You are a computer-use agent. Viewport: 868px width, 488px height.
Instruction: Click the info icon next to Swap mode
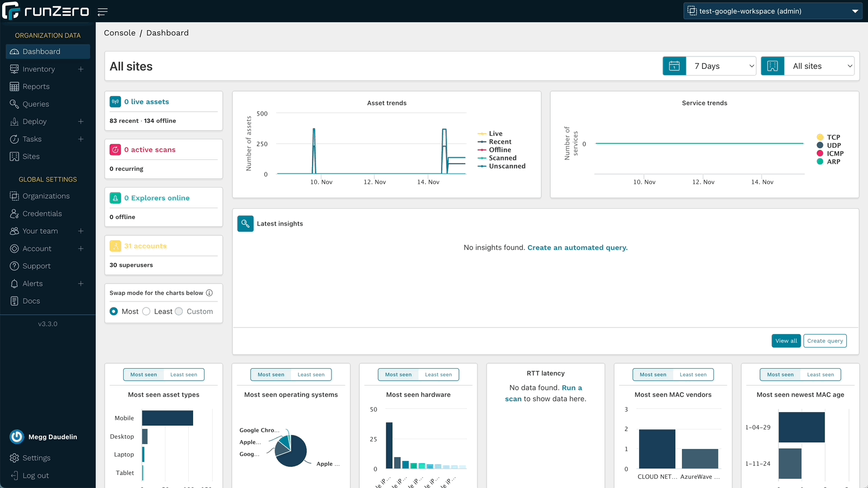209,293
